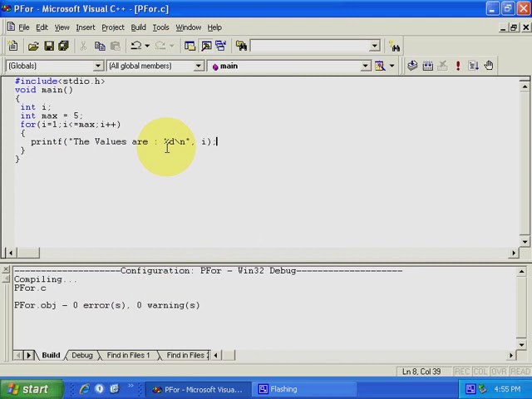This screenshot has width=532, height=399.
Task: Open the WizardBar actions wand icon
Action: coord(380,66)
